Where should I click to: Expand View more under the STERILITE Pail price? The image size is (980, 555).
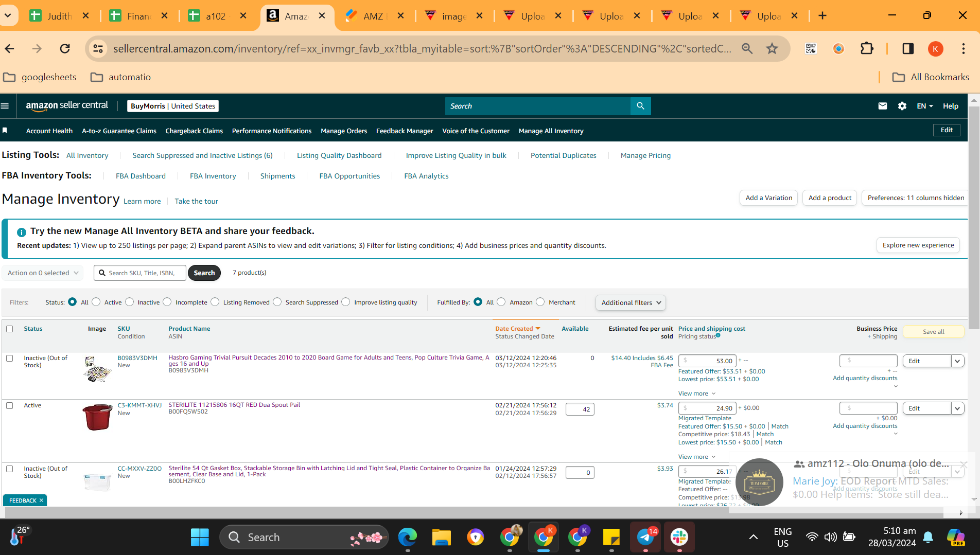click(x=697, y=457)
